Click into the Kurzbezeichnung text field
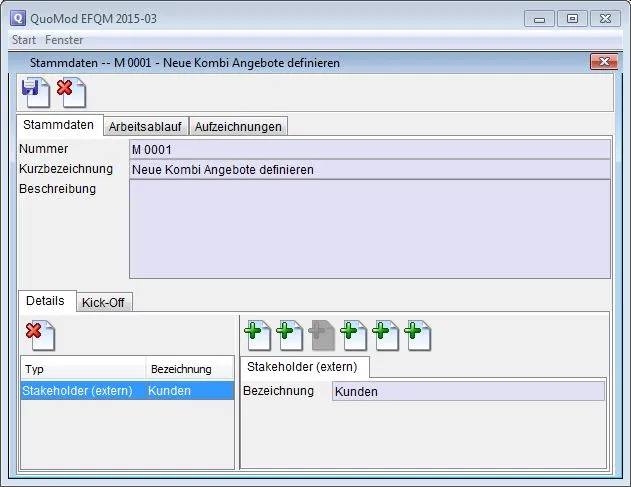Image resolution: width=631 pixels, height=487 pixels. pyautogui.click(x=369, y=169)
